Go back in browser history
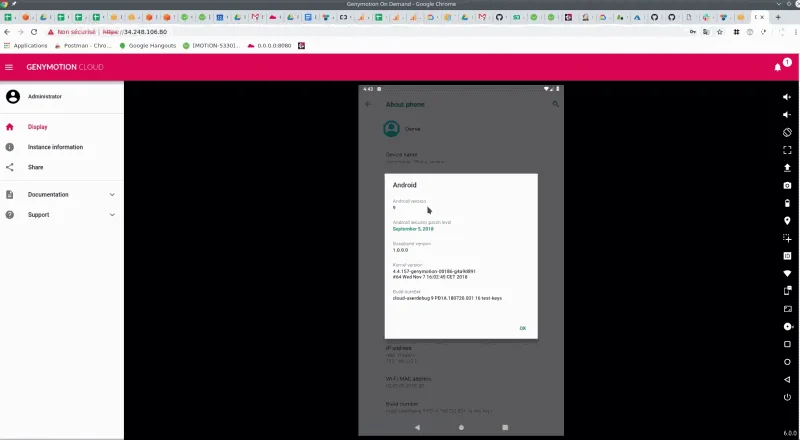Screen dimensions: 800x440 tap(7, 32)
